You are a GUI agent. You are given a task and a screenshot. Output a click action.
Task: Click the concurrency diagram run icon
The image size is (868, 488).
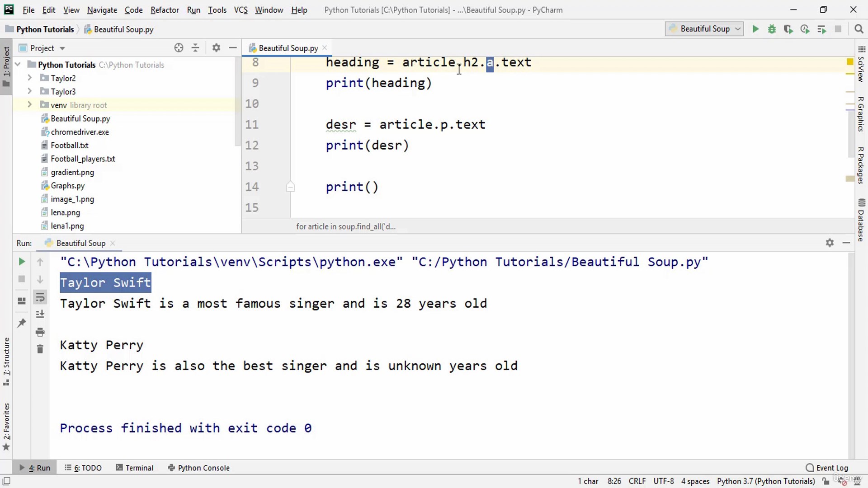(x=821, y=29)
